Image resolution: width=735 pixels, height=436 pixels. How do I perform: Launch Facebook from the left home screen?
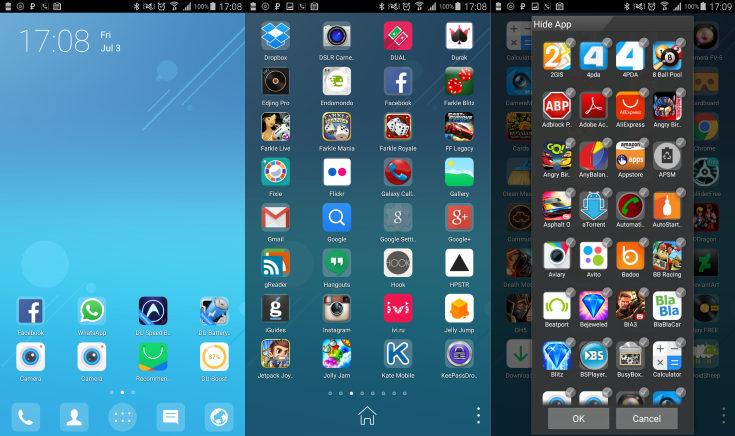coord(30,311)
